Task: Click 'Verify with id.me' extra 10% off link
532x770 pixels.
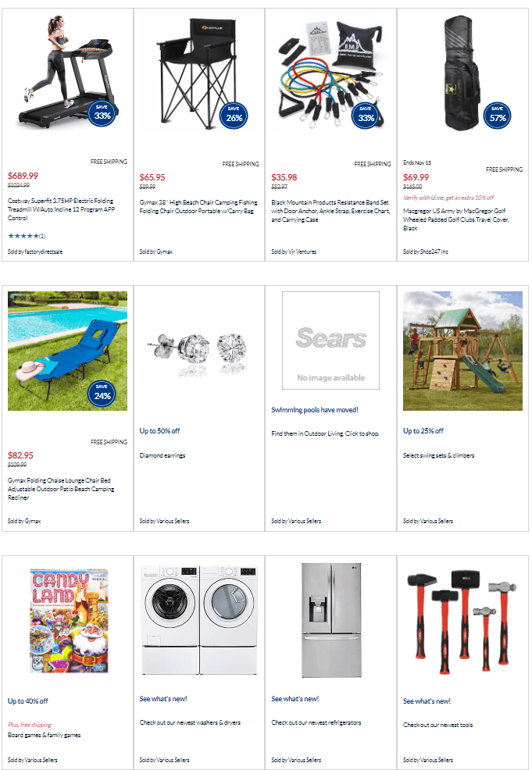Action: pyautogui.click(x=448, y=198)
